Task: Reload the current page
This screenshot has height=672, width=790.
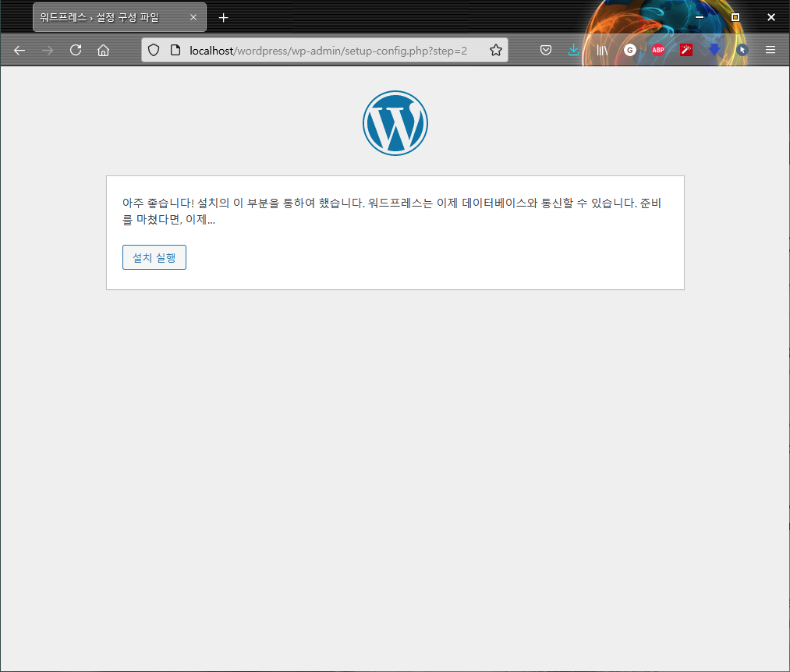Action: tap(76, 51)
